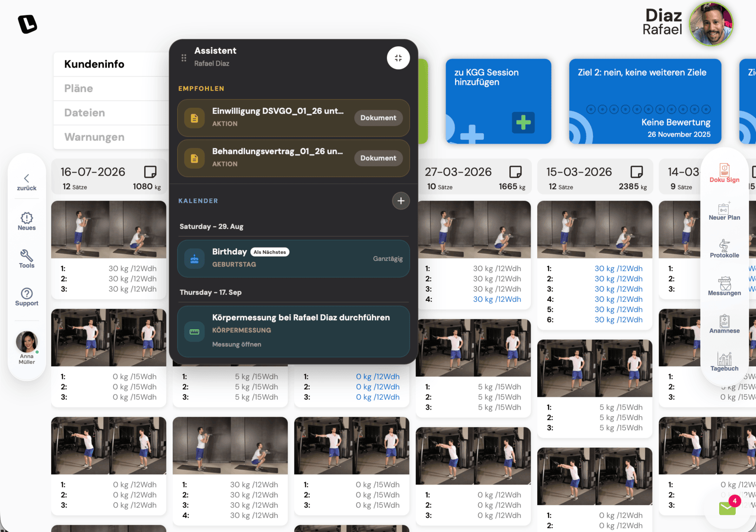The width and height of the screenshot is (756, 532).
Task: Open the Birthday calendar entry
Action: click(293, 258)
